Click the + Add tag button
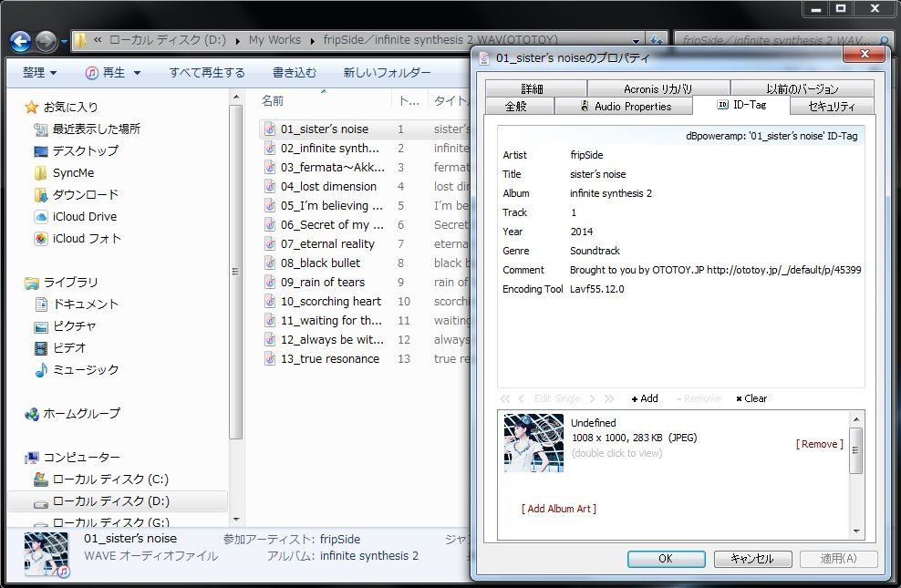The height and width of the screenshot is (588, 901). pos(644,398)
